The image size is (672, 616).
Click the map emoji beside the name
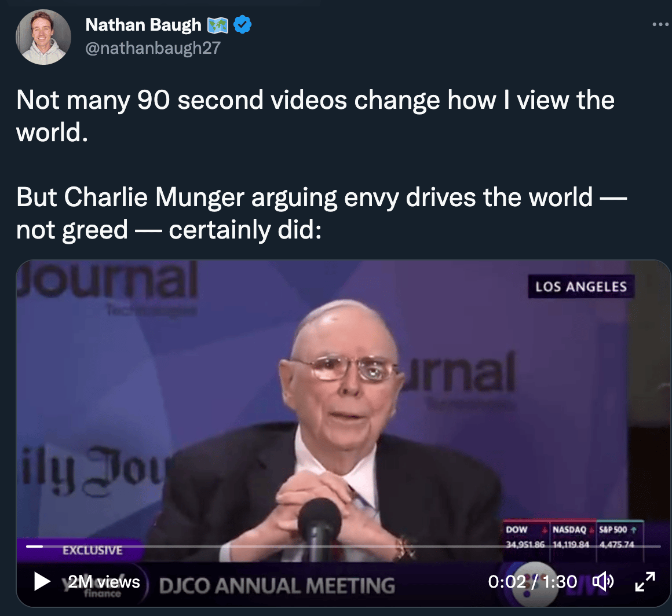coord(218,25)
